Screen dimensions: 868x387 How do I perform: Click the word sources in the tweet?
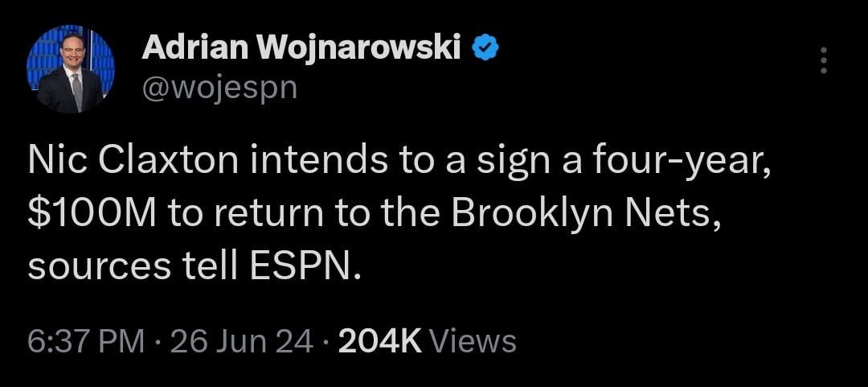coord(86,266)
